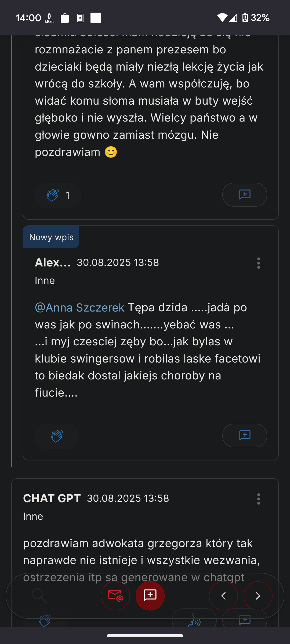Tap the "Inne" category under CHAT GPT

pos(33,516)
